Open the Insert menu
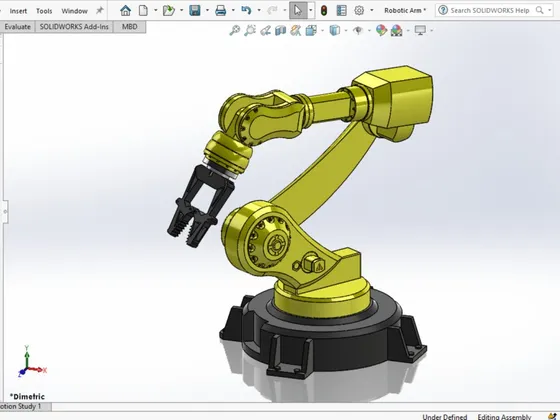 coord(18,11)
